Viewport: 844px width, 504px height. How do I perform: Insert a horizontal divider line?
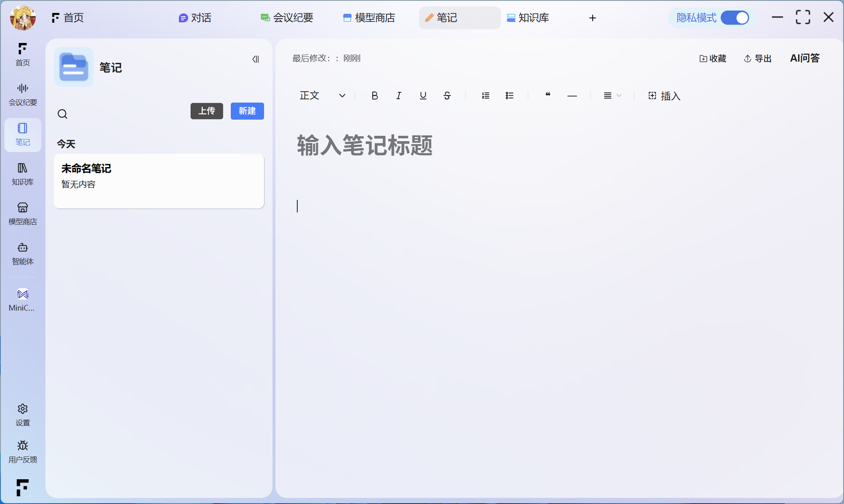click(572, 96)
